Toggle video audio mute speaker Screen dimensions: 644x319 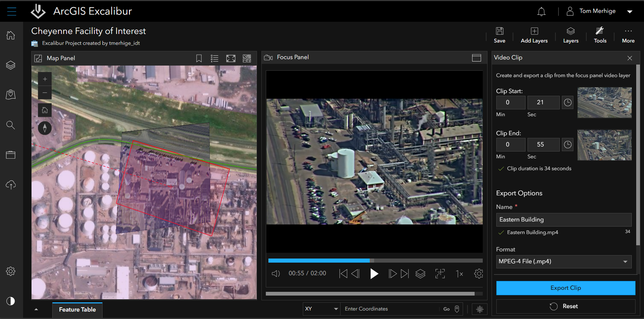point(276,273)
